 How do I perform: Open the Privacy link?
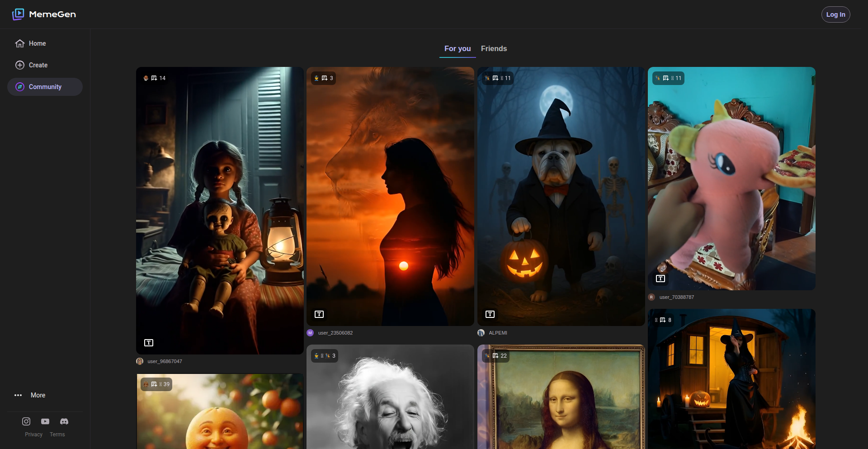tap(33, 435)
